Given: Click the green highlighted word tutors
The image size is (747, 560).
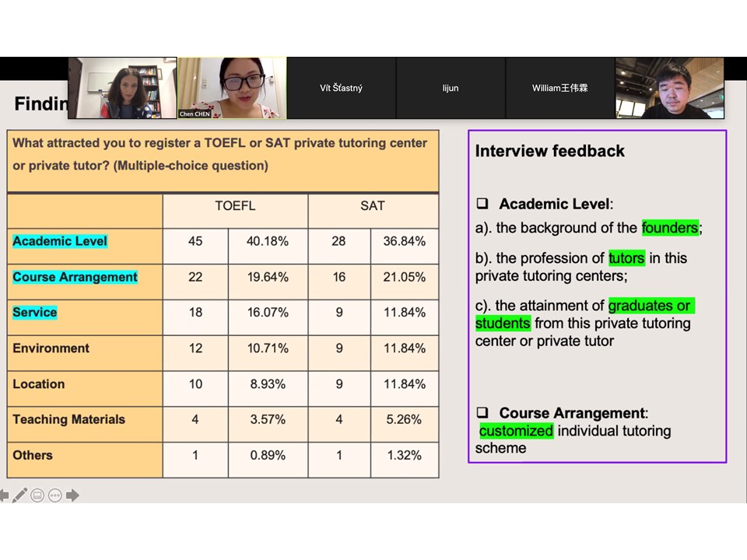Looking at the screenshot, I should pyautogui.click(x=626, y=258).
